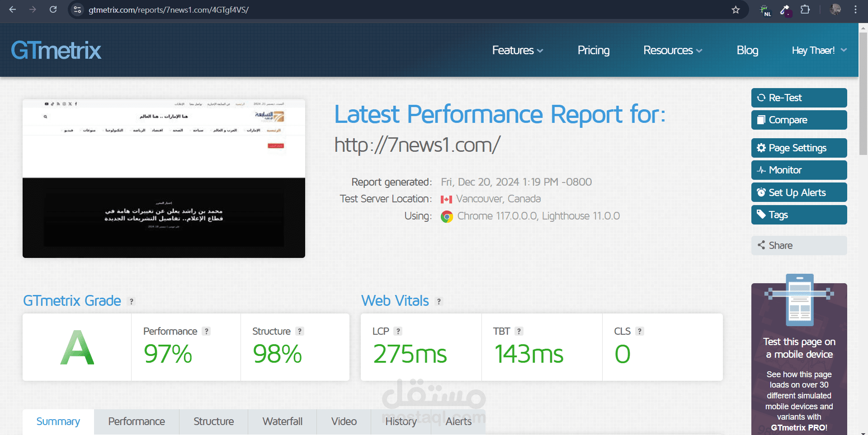Image resolution: width=868 pixels, height=435 pixels.
Task: Open the Hey Thaer! account dropdown
Action: 819,50
